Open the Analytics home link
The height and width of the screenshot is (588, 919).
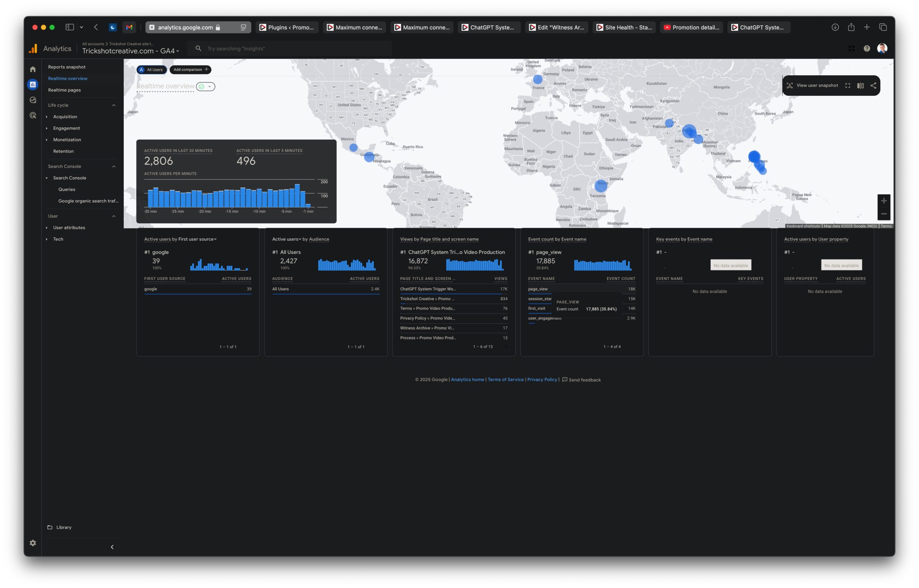467,380
